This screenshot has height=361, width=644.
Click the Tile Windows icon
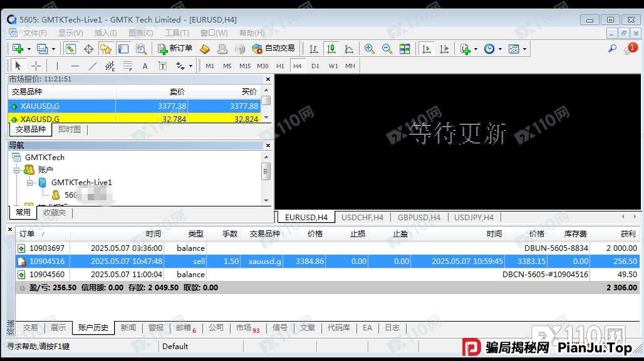click(405, 48)
